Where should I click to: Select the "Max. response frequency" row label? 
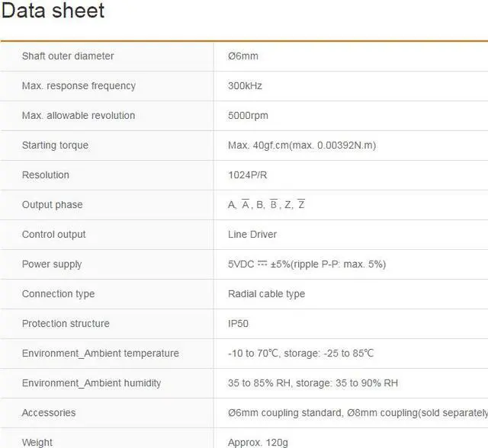tap(79, 85)
